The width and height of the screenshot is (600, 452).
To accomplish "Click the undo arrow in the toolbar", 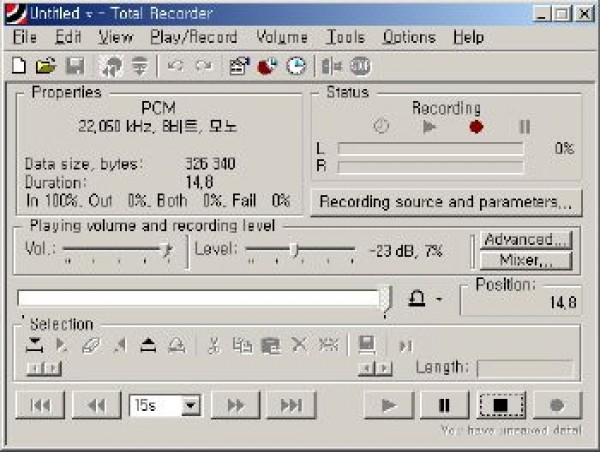I will point(175,66).
